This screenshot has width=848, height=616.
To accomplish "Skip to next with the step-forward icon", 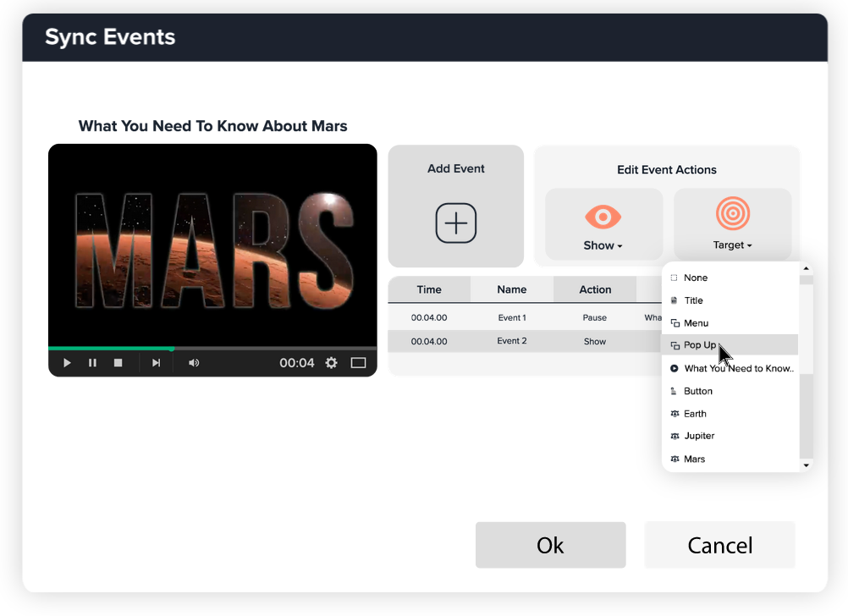I will click(156, 363).
